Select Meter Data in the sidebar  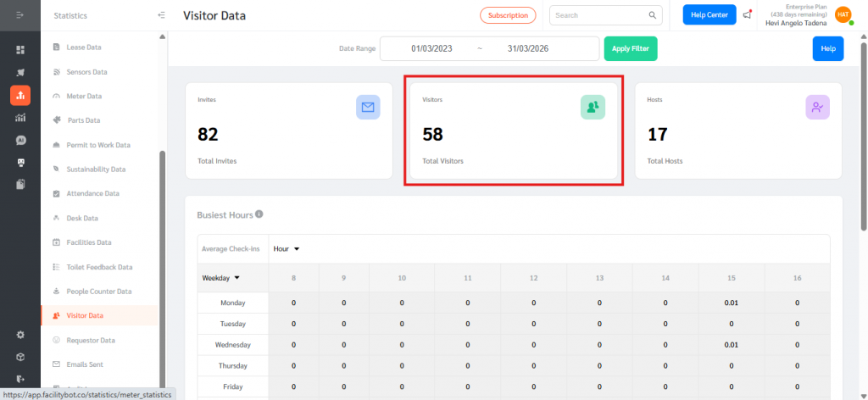84,96
